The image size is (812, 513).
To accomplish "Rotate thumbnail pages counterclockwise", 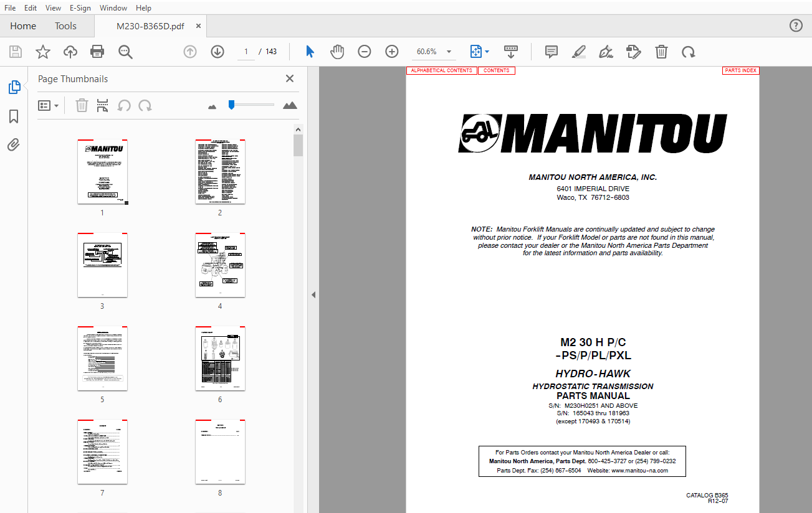I will pyautogui.click(x=124, y=105).
